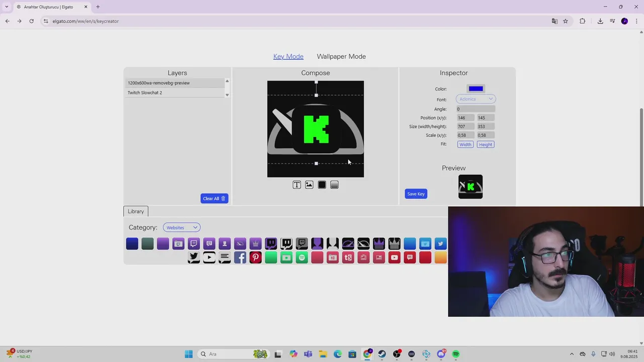Switch to Wallpaper Mode
The image size is (644, 362).
(341, 56)
